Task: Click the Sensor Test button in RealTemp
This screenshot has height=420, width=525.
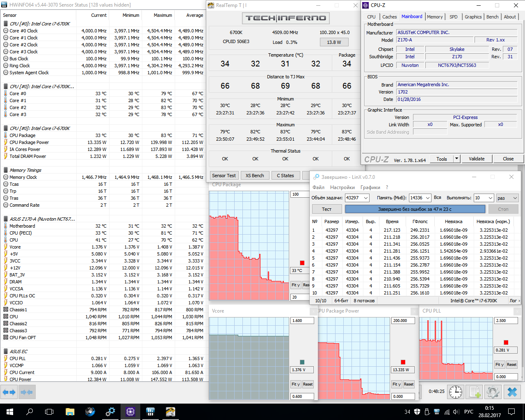Action: coord(224,176)
